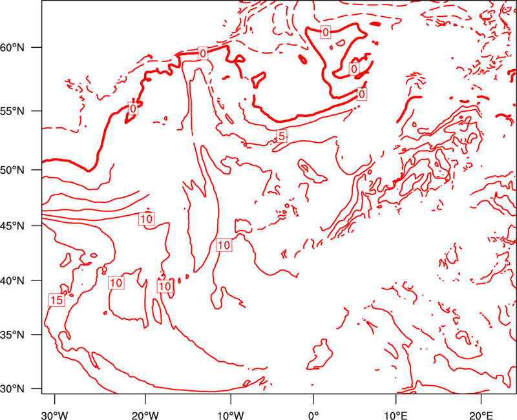Click the 50°N latitude tick label

tap(12, 170)
